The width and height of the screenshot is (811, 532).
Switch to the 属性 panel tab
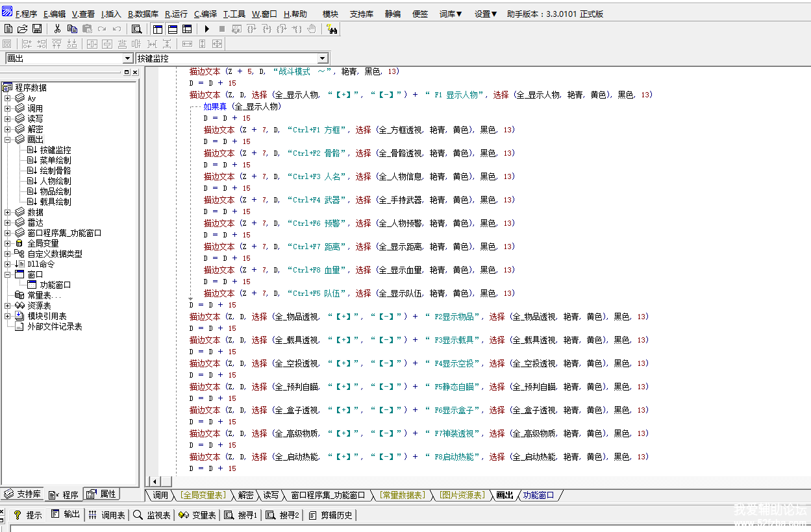point(102,494)
